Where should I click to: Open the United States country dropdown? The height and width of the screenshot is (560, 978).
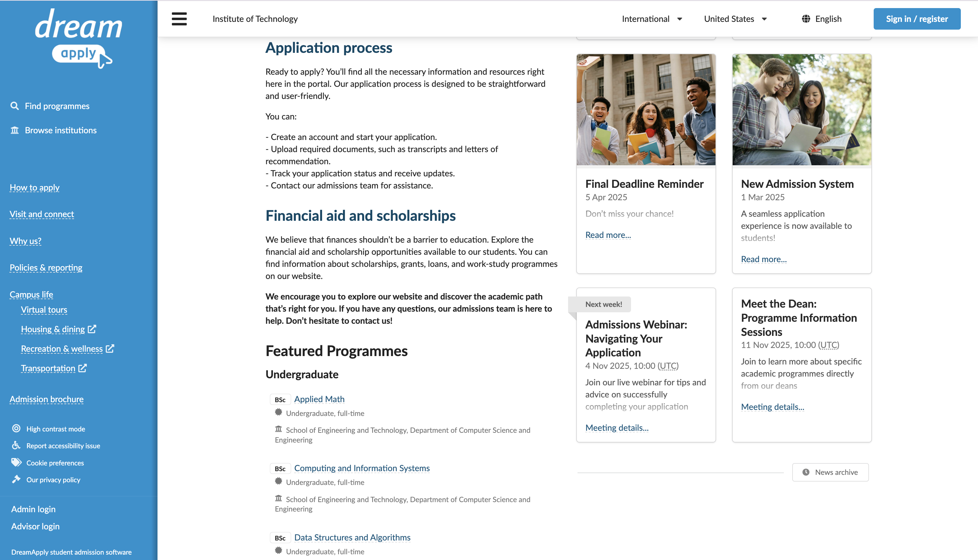click(735, 19)
